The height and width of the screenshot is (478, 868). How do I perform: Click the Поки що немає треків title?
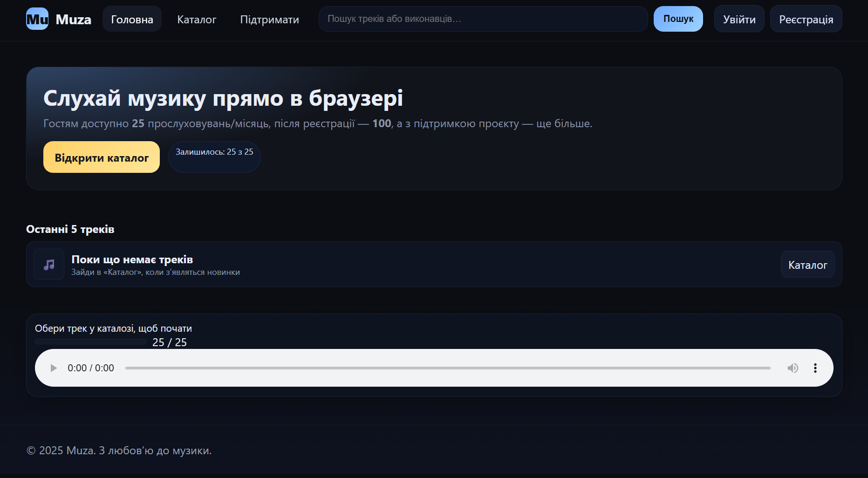point(132,259)
